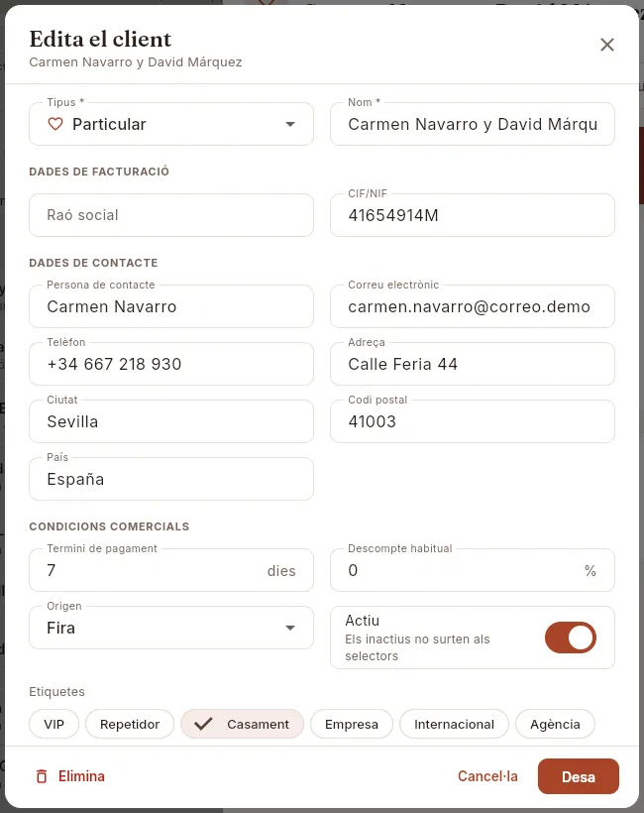
Task: Expand the Origen dropdown arrow
Action: tap(290, 628)
